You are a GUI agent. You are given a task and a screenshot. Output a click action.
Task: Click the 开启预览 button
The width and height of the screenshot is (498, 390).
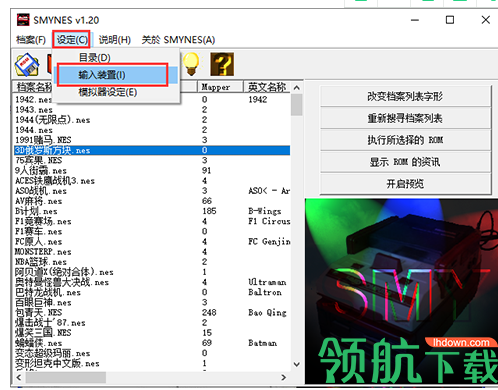(x=405, y=184)
